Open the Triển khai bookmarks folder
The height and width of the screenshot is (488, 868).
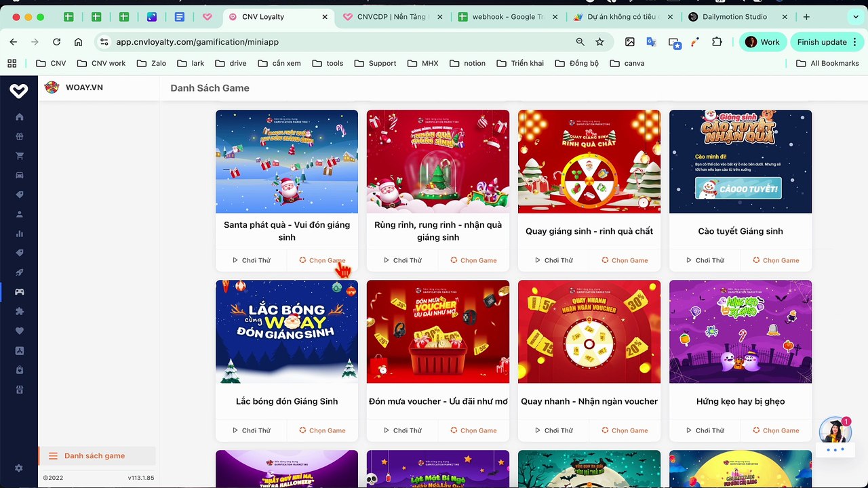(x=520, y=63)
